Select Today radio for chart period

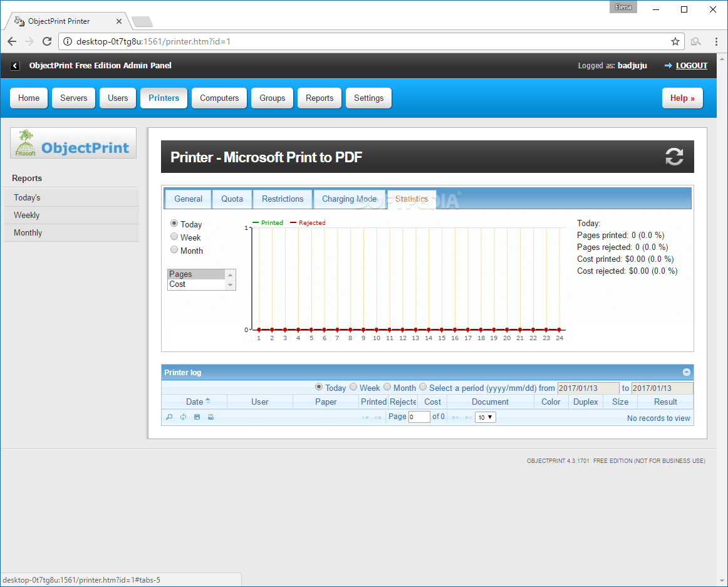pyautogui.click(x=174, y=224)
